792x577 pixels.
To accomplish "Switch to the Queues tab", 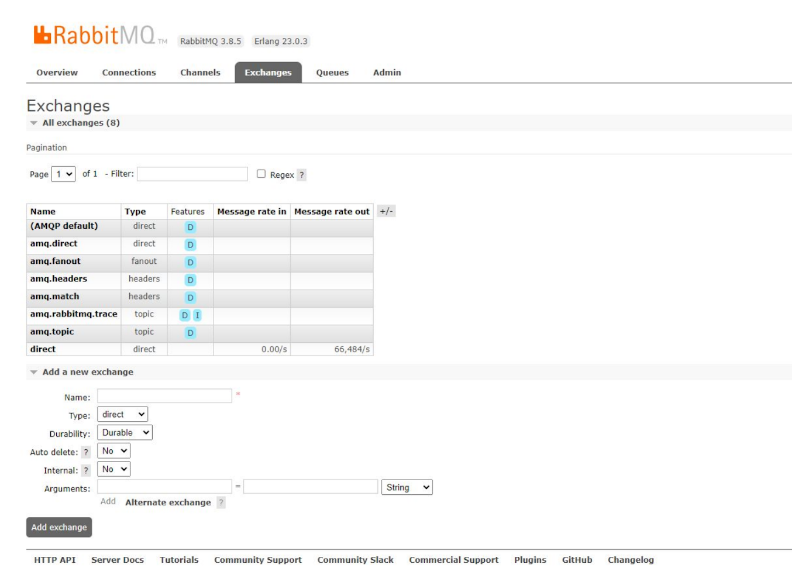I will coord(331,72).
